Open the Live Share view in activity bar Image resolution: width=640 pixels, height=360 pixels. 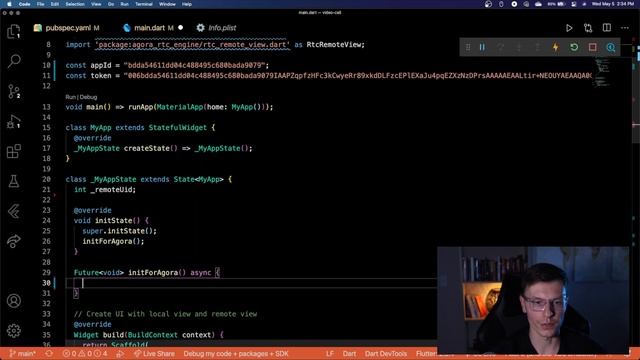(14, 241)
